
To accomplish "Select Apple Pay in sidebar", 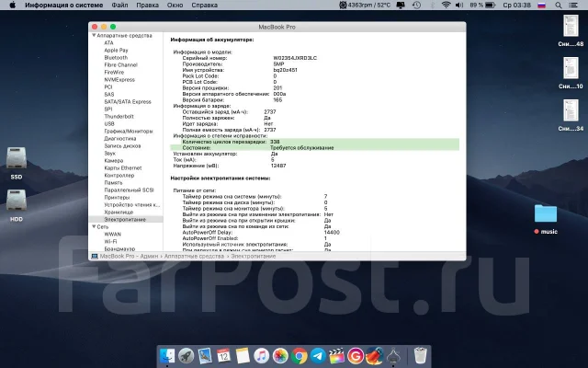I will click(116, 50).
